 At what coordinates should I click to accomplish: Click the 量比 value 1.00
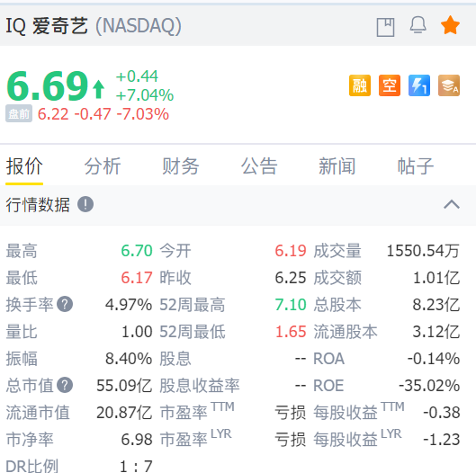(137, 332)
